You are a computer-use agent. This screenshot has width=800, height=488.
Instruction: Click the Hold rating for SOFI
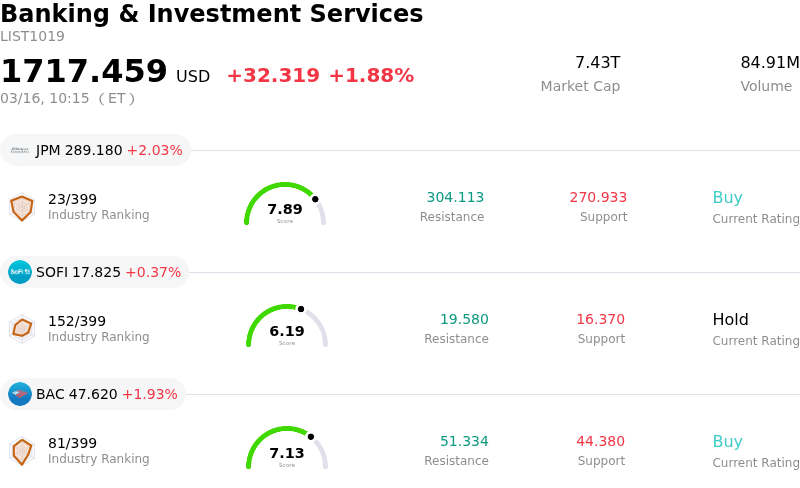[x=730, y=320]
